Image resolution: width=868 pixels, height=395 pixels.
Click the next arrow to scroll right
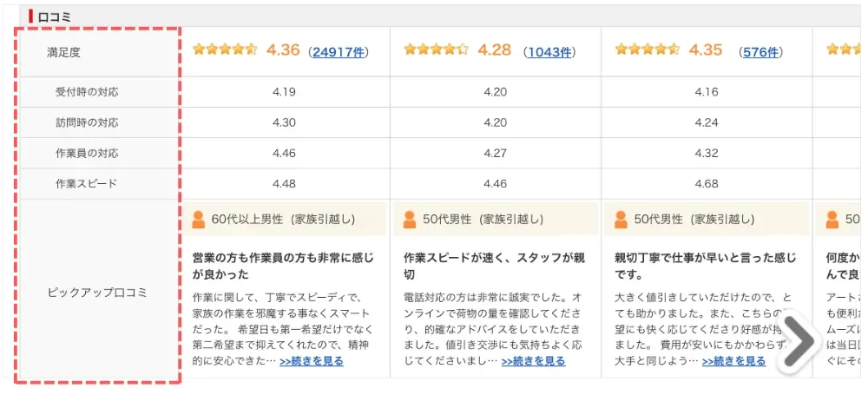click(799, 341)
